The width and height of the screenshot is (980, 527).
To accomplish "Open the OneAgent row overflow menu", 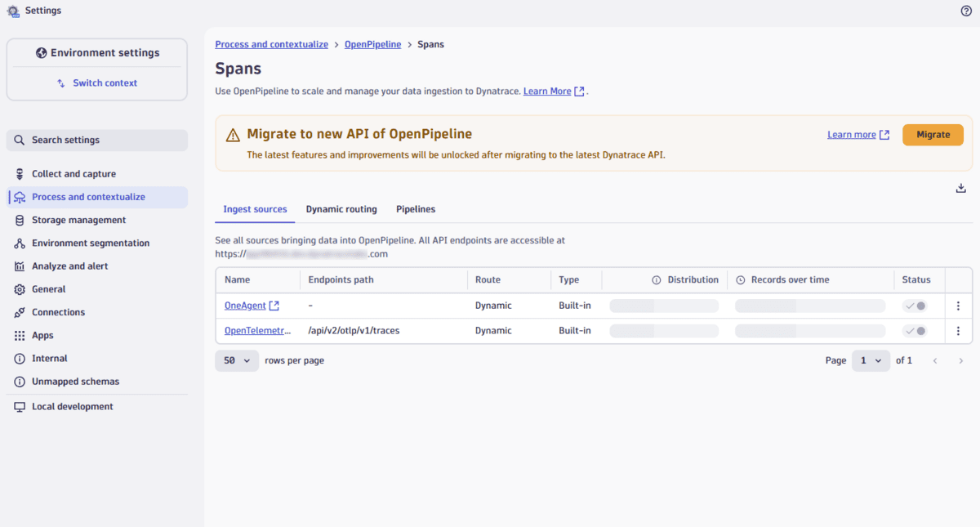I will point(958,306).
